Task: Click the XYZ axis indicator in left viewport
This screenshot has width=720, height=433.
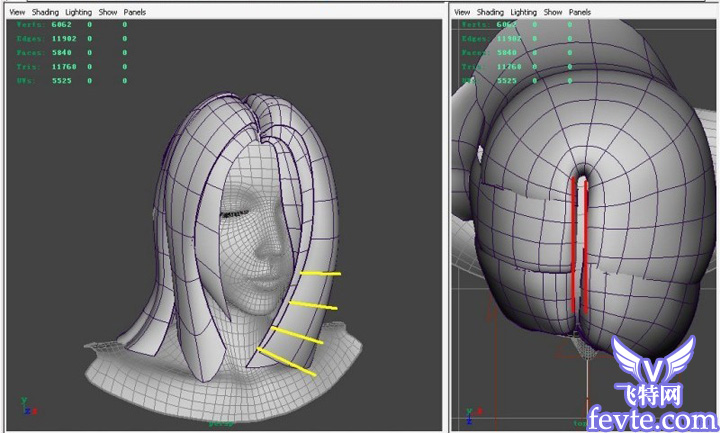Action: [x=28, y=406]
